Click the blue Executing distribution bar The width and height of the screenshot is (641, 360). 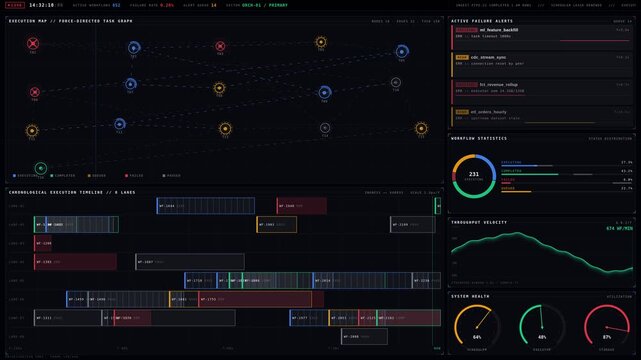click(520, 165)
